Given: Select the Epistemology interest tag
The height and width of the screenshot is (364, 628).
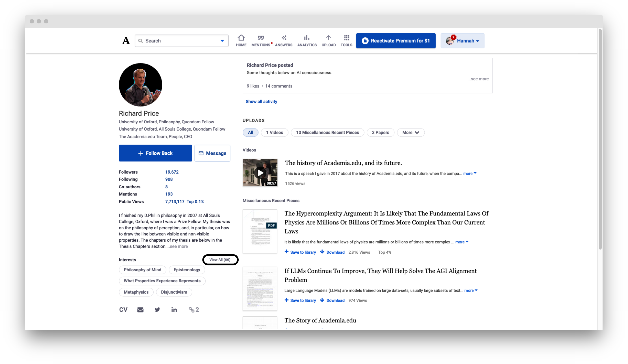Looking at the screenshot, I should (187, 270).
